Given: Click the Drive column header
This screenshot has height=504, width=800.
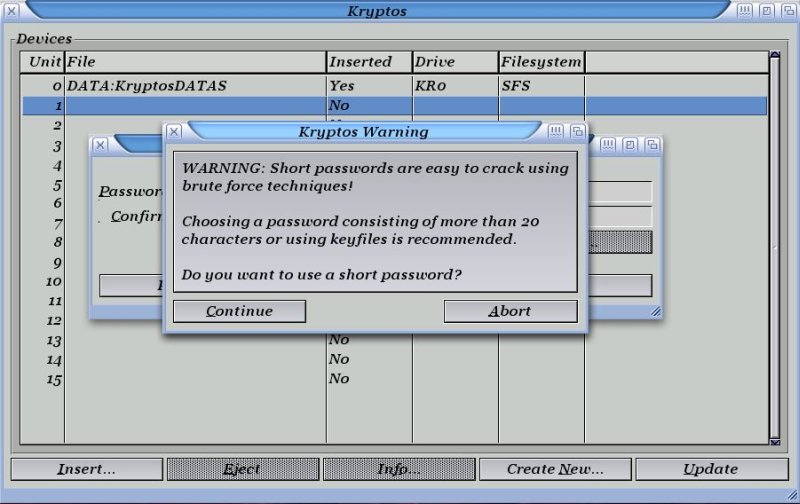Looking at the screenshot, I should pos(456,62).
